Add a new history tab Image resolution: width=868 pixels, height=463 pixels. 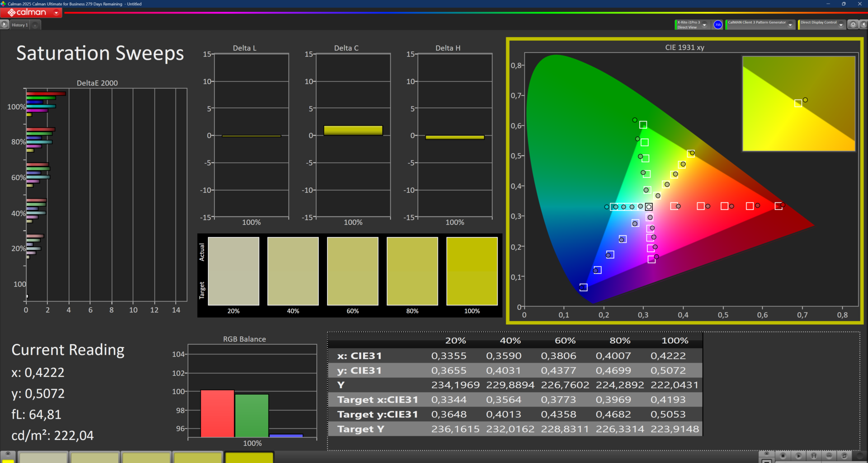coord(35,25)
